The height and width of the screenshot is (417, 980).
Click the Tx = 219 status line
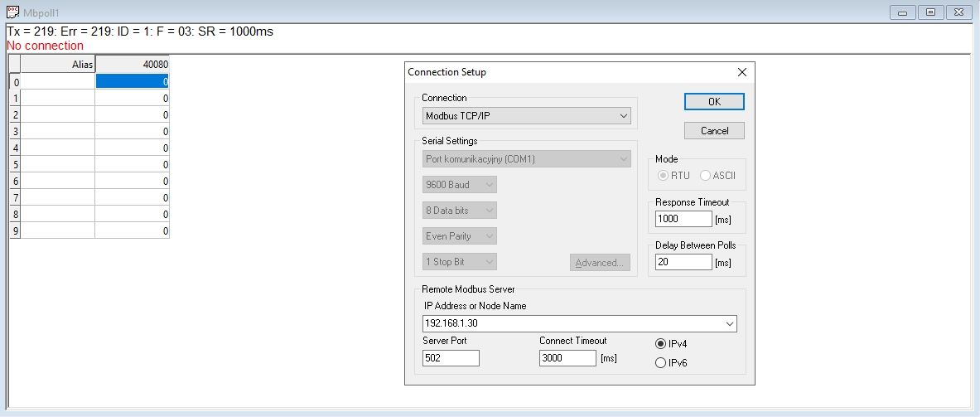click(x=139, y=32)
